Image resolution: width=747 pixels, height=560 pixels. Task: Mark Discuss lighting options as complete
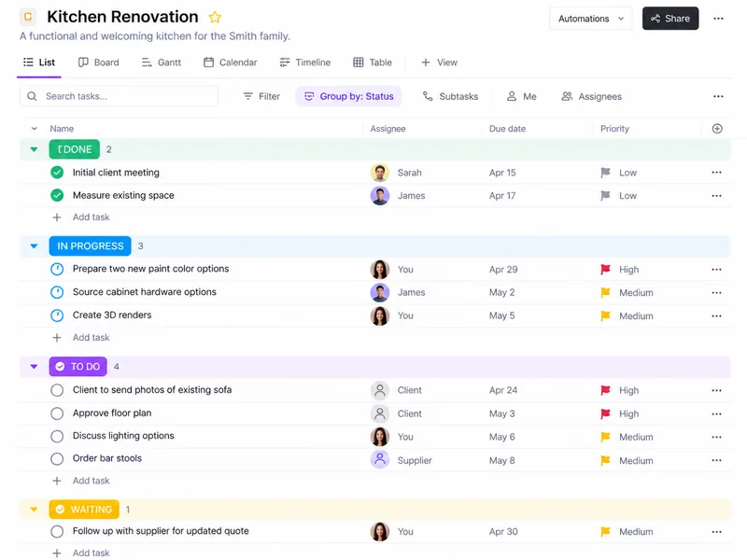tap(57, 436)
